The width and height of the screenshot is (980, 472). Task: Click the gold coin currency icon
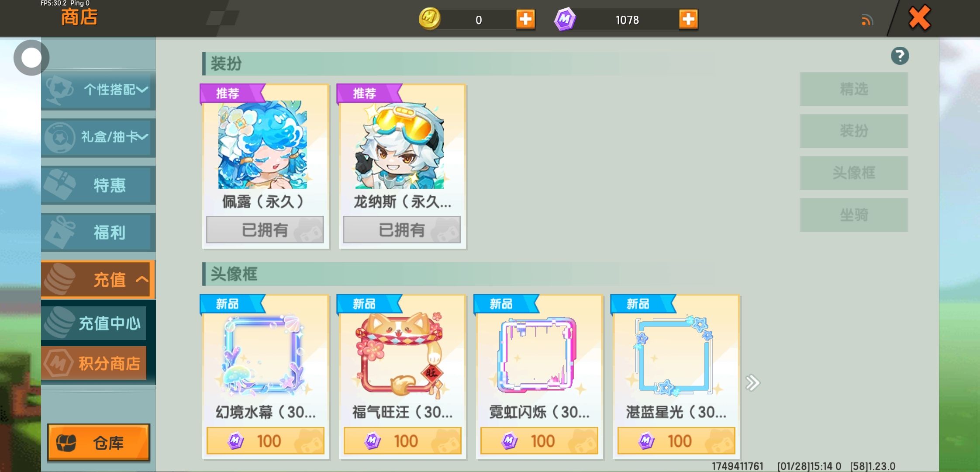430,19
